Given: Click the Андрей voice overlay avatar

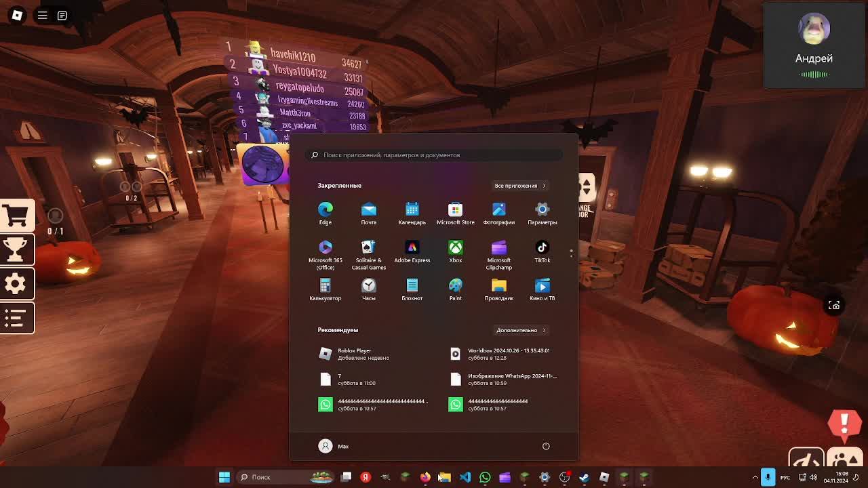Looking at the screenshot, I should tap(814, 29).
